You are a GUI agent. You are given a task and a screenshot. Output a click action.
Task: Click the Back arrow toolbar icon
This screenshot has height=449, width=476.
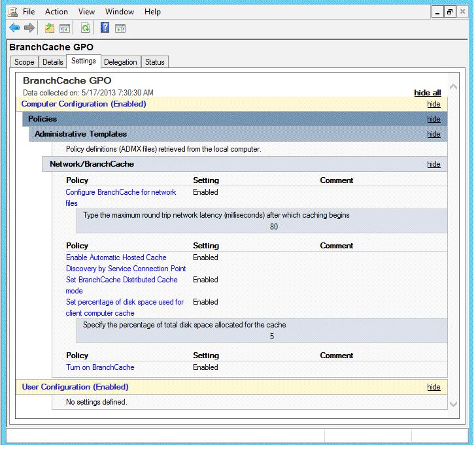click(14, 27)
